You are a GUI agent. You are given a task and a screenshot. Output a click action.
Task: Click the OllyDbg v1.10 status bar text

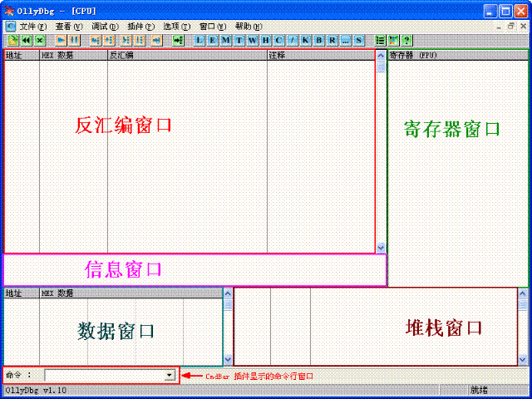36,390
